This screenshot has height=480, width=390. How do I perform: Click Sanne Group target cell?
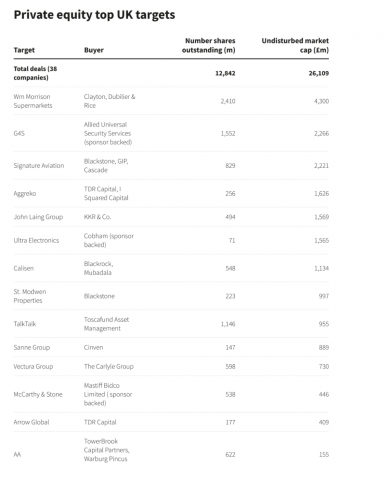tap(32, 347)
